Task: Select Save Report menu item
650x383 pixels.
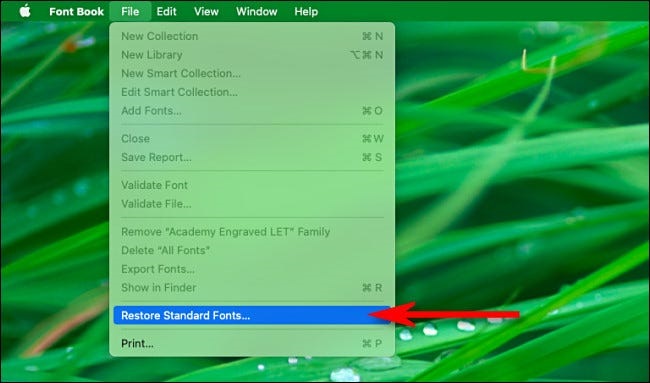Action: 252,157
